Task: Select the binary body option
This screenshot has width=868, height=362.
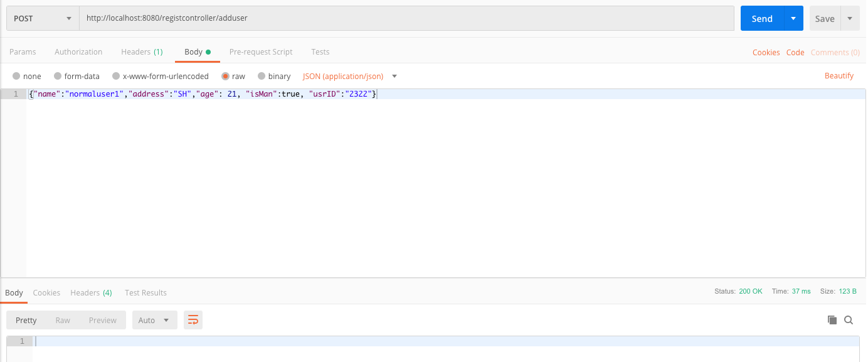Action: point(274,76)
